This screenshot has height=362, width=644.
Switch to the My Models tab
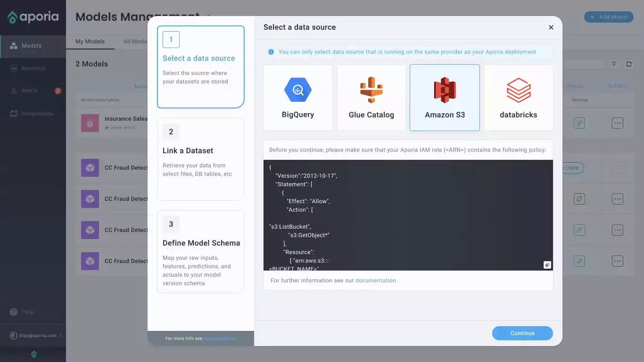point(90,41)
